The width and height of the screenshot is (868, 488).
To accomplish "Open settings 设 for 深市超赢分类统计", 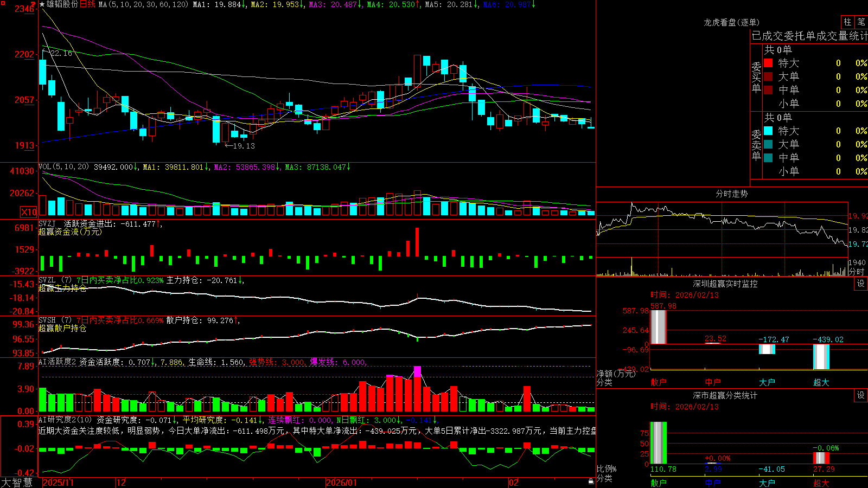I will [861, 395].
